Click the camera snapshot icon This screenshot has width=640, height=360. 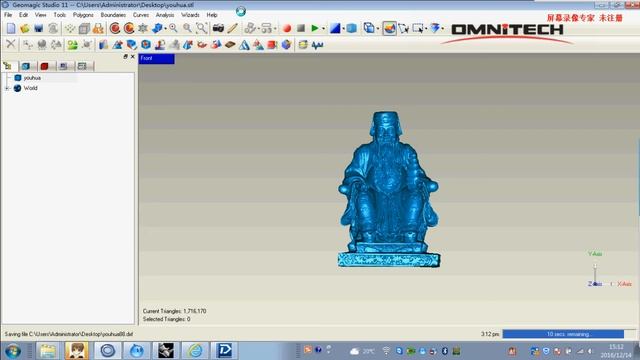click(x=218, y=28)
